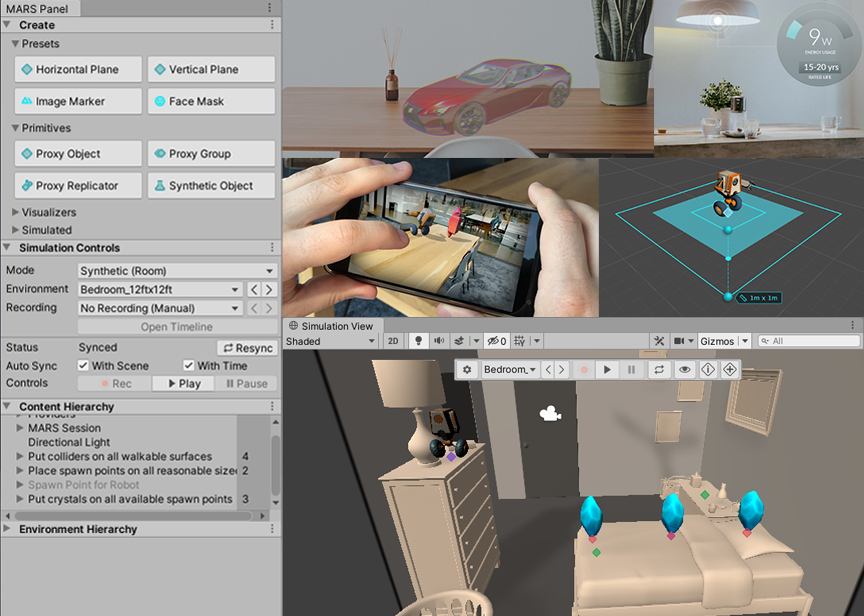Open the Gizmos dropdown in Simulation View
Screen dimensions: 864x616
tap(724, 340)
